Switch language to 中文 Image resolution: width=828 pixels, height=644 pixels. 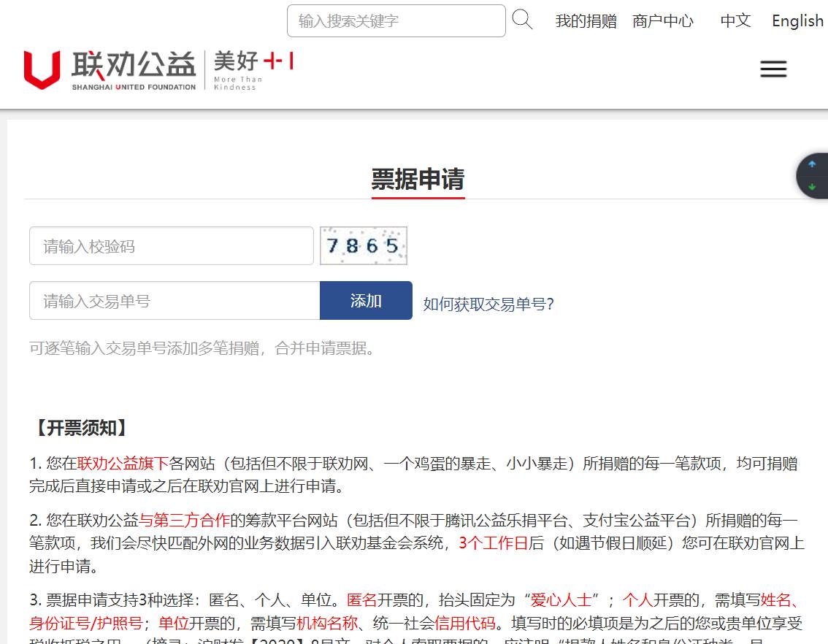[x=735, y=21]
